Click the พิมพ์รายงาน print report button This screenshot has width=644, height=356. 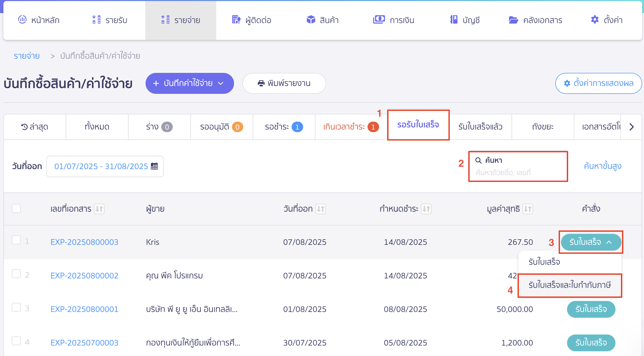[x=284, y=83]
